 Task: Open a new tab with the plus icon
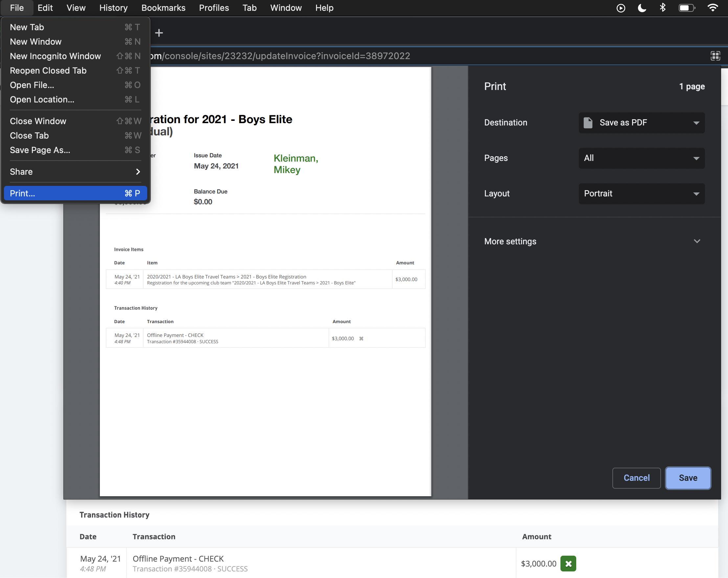point(159,33)
